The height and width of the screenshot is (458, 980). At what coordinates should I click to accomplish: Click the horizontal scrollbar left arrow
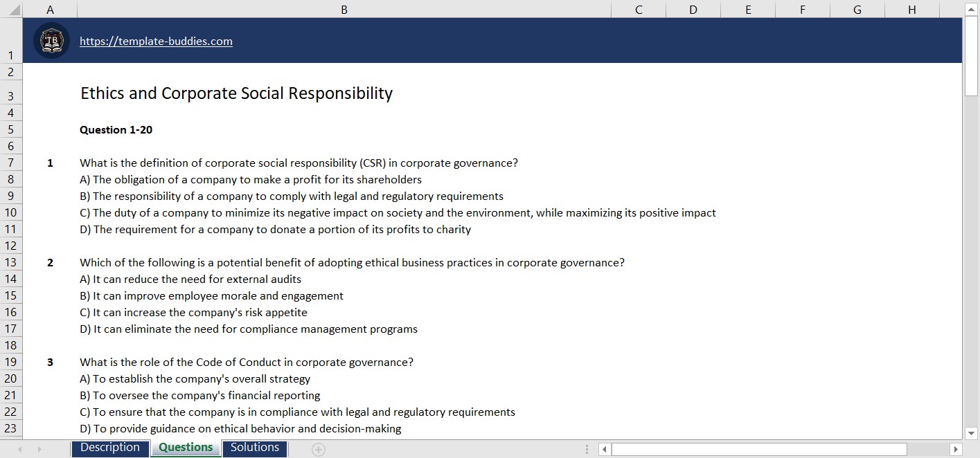(x=604, y=448)
